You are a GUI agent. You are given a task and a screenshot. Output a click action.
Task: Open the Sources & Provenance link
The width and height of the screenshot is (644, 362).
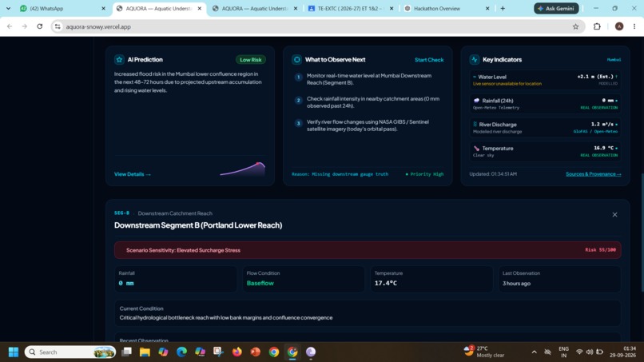[593, 174]
